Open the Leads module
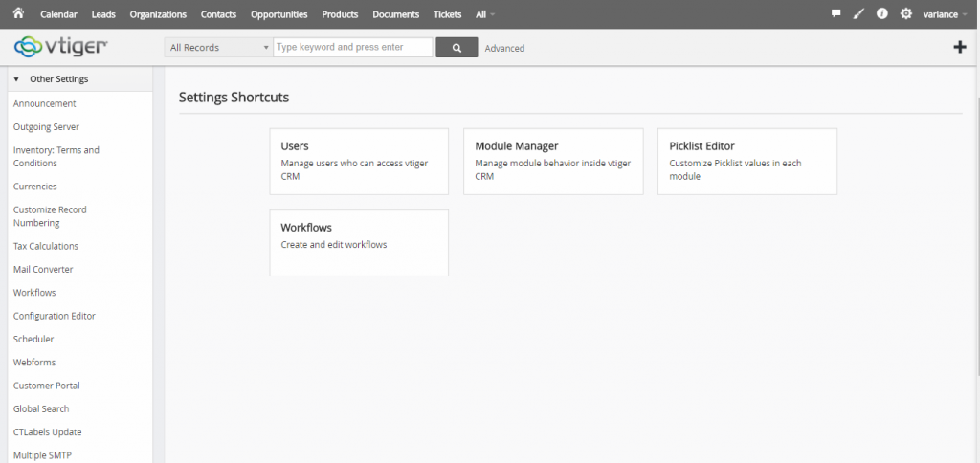This screenshot has width=980, height=463. point(103,14)
